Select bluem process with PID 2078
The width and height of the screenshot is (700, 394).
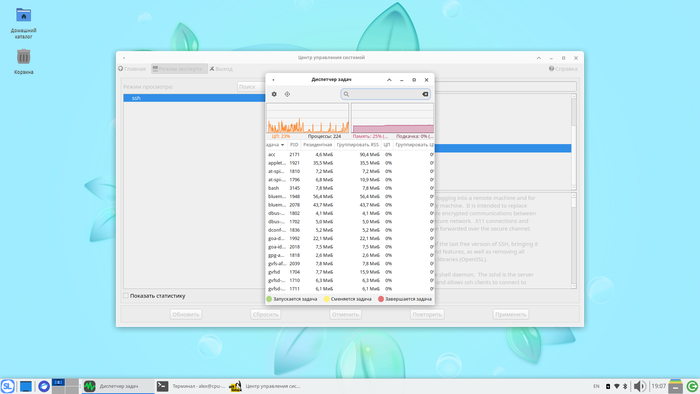pos(350,205)
